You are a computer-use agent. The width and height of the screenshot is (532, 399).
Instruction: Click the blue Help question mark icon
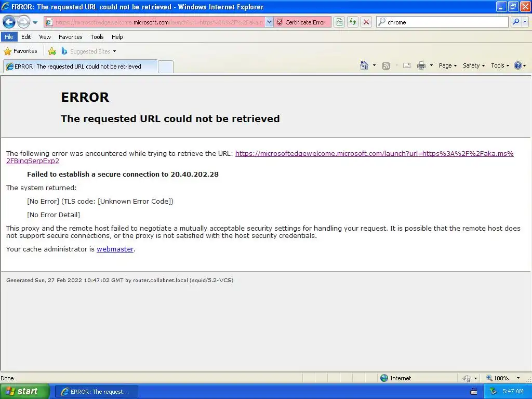coord(518,65)
